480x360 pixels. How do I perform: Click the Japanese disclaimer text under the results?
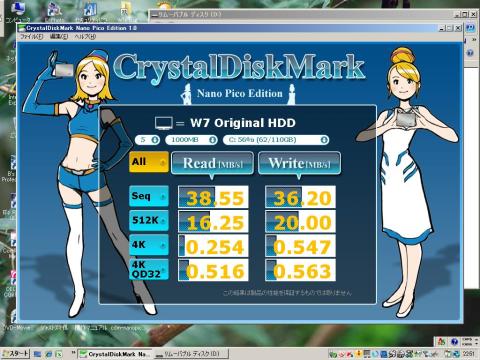pyautogui.click(x=287, y=293)
